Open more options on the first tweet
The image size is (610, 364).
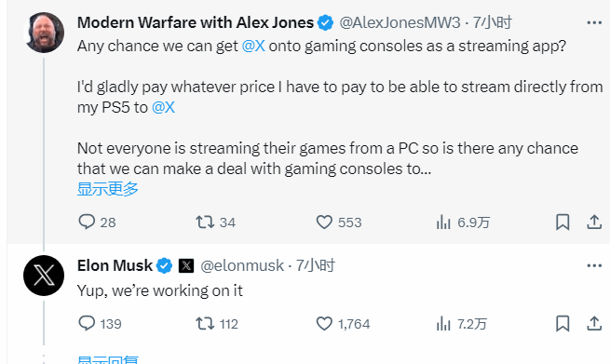[594, 23]
